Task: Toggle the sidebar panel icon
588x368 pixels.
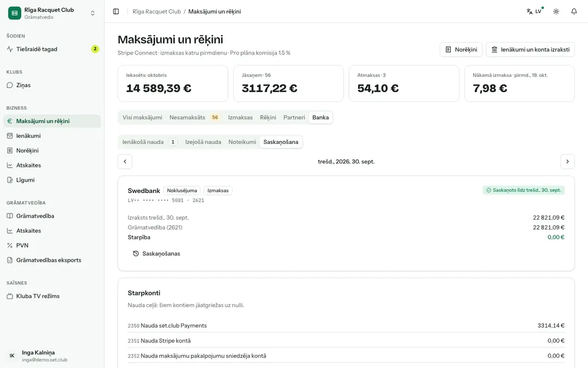Action: pyautogui.click(x=116, y=11)
